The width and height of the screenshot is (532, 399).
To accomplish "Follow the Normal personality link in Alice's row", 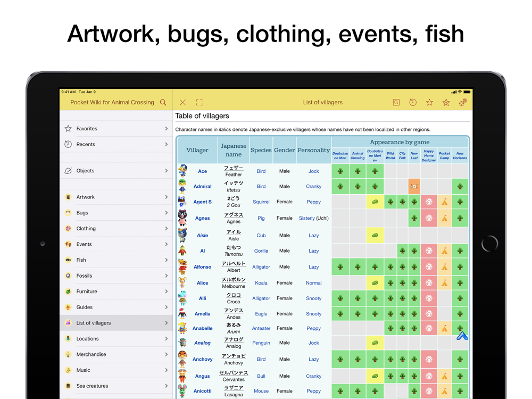I will [314, 283].
